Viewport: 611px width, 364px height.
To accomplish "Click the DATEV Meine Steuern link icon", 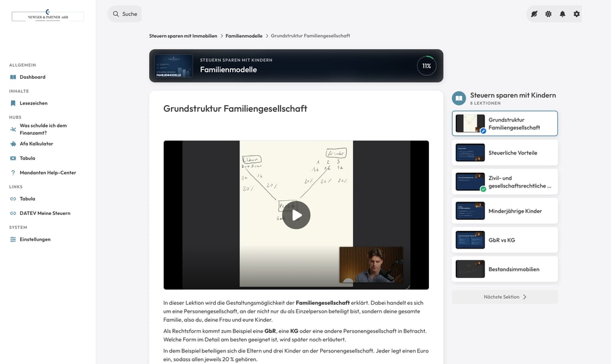I will (13, 213).
